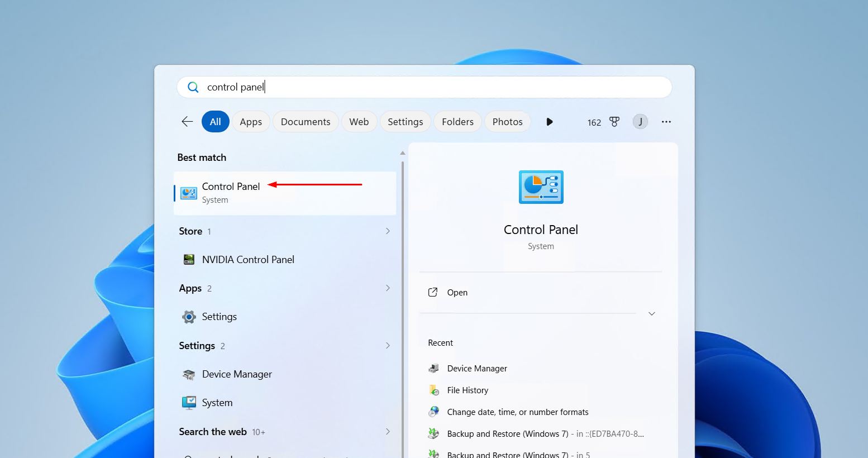868x458 pixels.
Task: Open Control Panel from Best match
Action: (x=285, y=193)
